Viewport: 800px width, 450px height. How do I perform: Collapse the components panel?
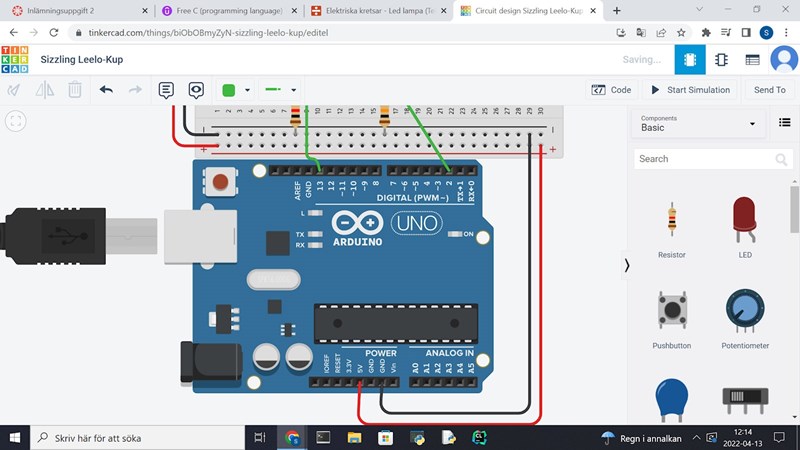click(627, 265)
